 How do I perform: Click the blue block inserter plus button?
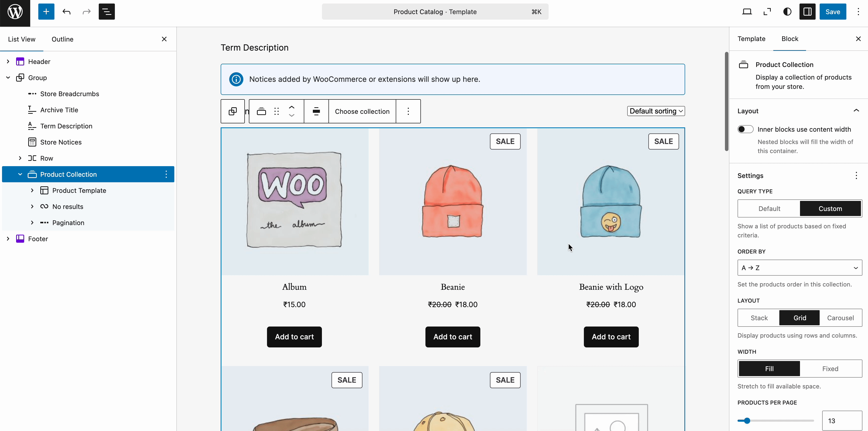click(46, 12)
